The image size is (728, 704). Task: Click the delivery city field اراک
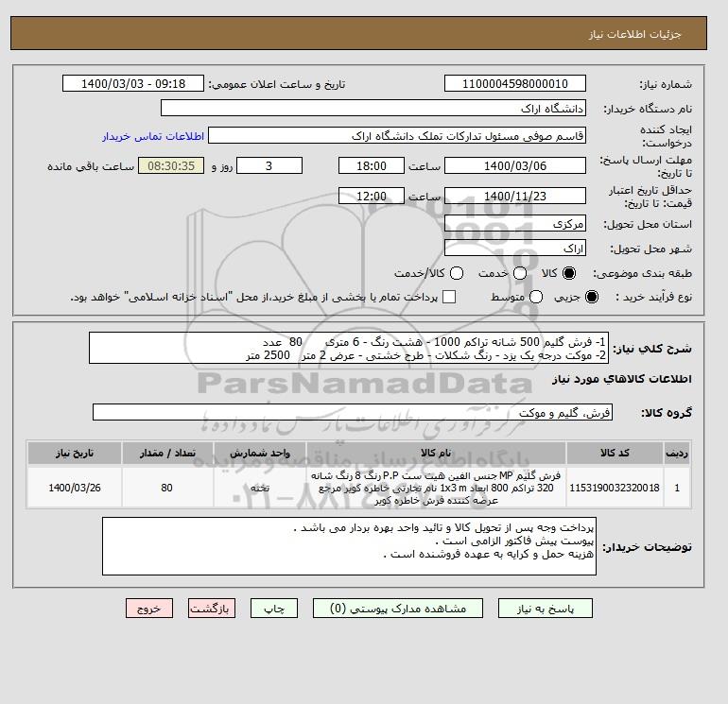[x=515, y=249]
